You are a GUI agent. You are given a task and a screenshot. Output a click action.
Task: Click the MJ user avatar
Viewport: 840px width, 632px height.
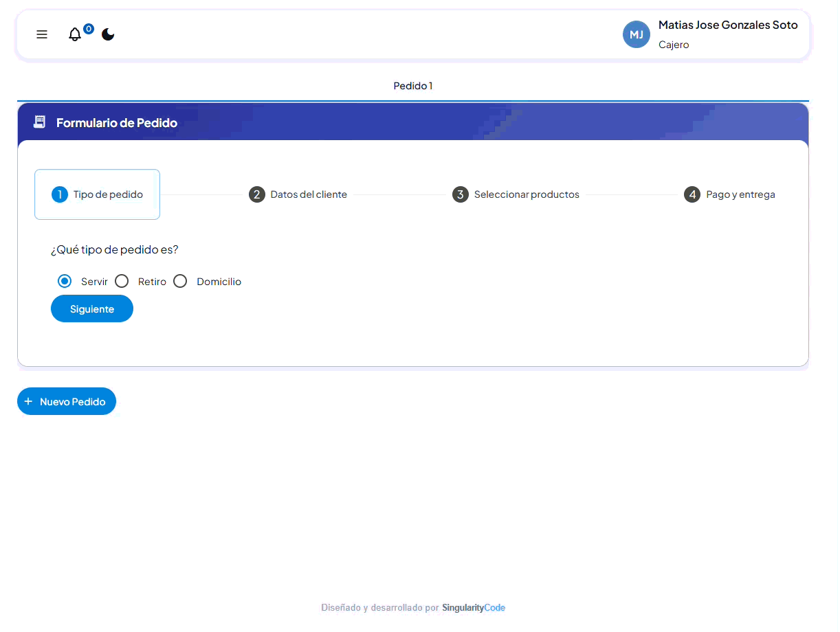637,34
